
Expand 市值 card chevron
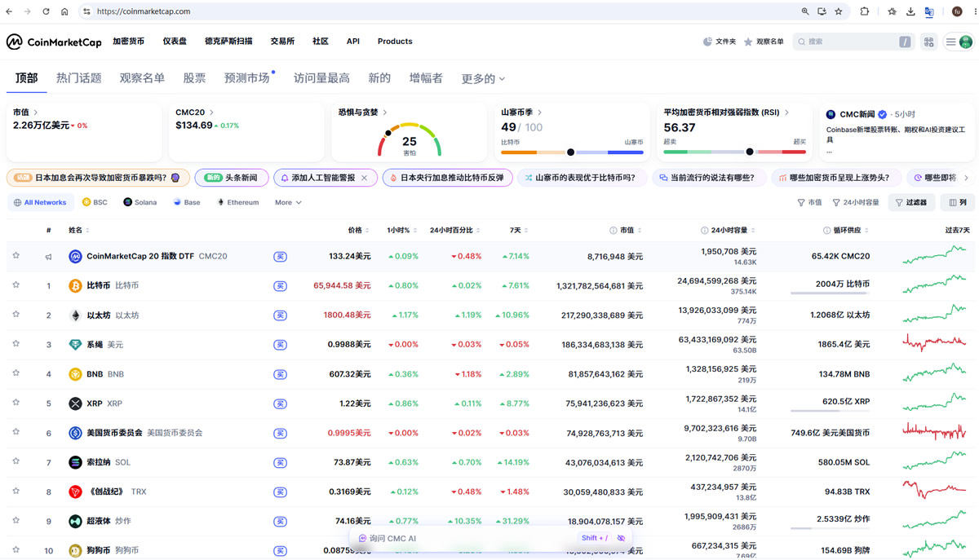(36, 112)
